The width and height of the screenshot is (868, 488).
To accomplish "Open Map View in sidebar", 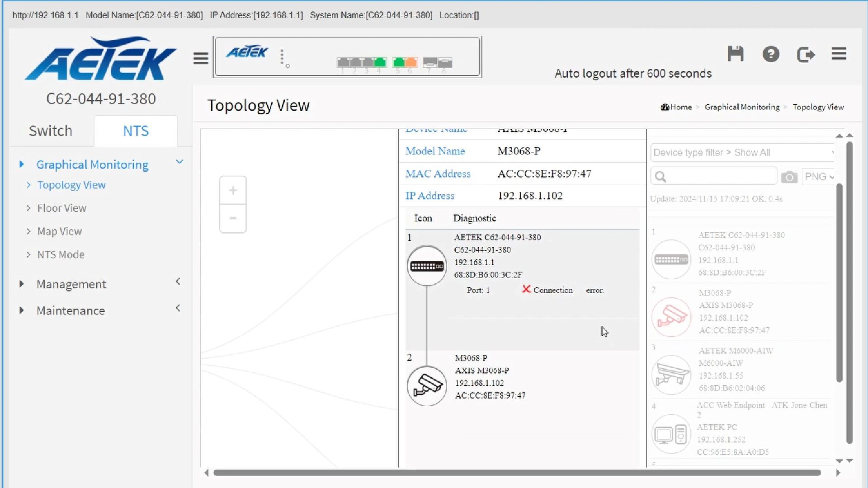I will click(x=60, y=231).
